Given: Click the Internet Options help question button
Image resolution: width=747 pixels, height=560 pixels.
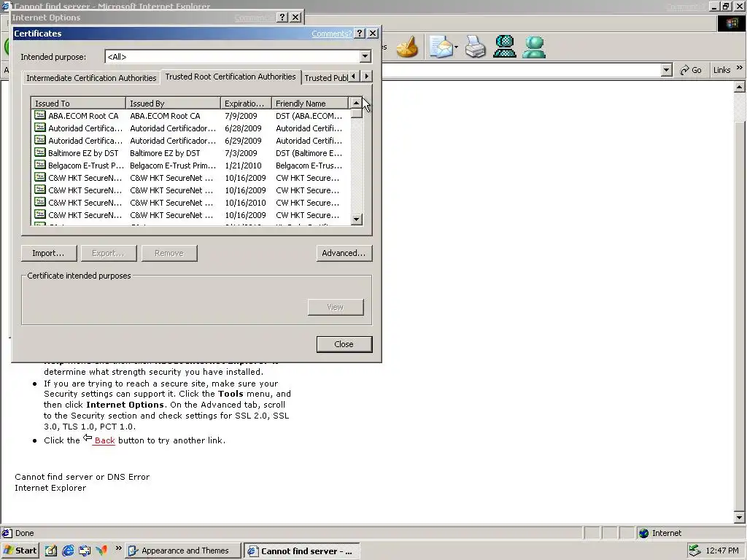Looking at the screenshot, I should click(282, 17).
